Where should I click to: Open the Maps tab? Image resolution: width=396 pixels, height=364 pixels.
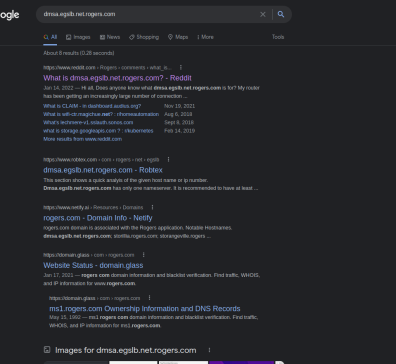point(178,37)
